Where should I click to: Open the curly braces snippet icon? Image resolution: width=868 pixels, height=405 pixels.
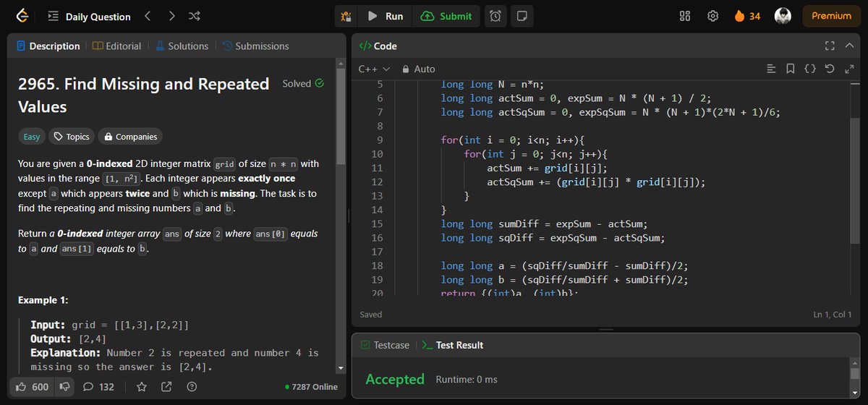pos(810,69)
